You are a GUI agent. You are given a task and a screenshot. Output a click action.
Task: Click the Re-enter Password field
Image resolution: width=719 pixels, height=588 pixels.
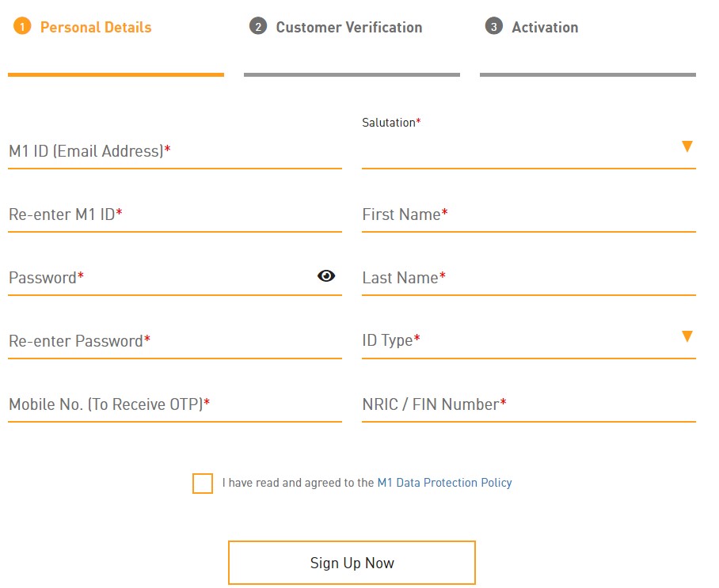174,341
